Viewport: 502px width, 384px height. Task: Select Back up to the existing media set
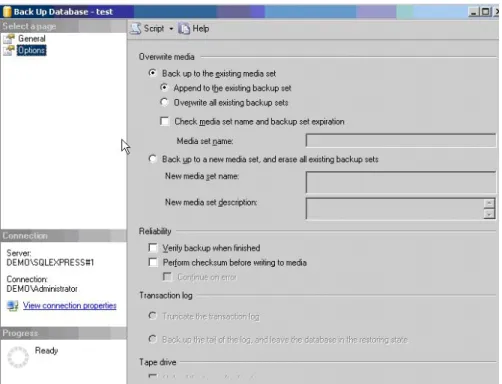[x=152, y=73]
